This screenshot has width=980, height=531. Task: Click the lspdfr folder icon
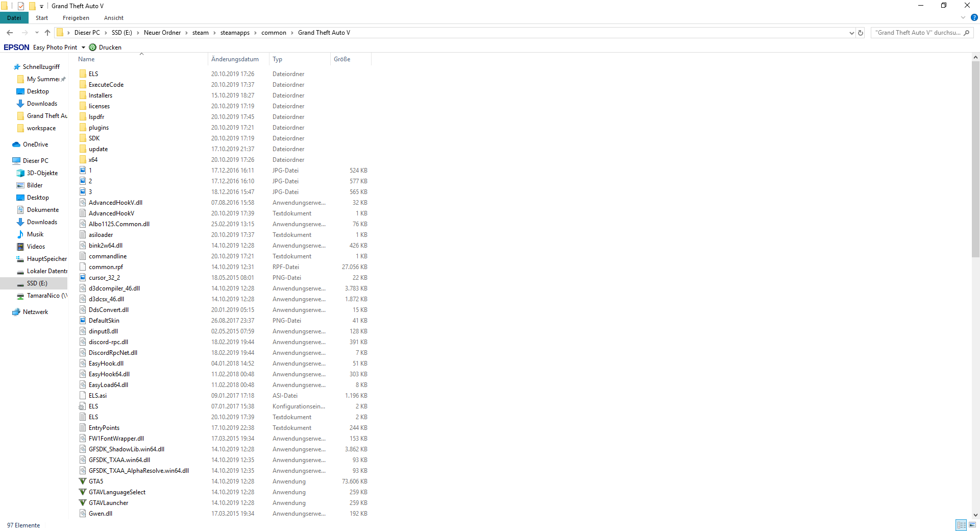[x=83, y=117]
